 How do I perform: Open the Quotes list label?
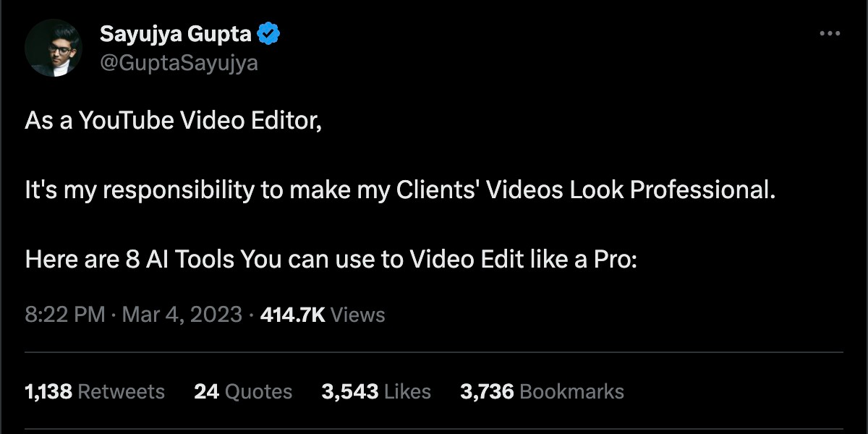[258, 392]
